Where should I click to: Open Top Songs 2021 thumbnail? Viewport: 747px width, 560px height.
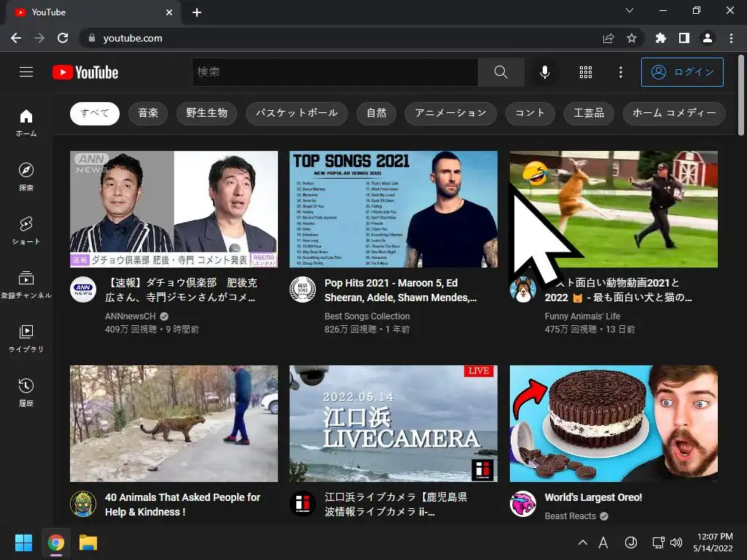tap(393, 209)
